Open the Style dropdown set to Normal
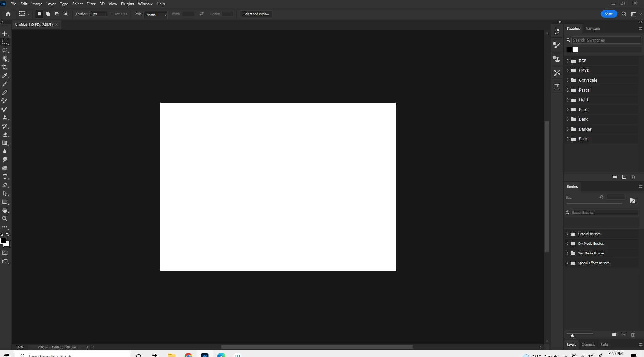Screen dimensions: 644x357 click(x=156, y=15)
